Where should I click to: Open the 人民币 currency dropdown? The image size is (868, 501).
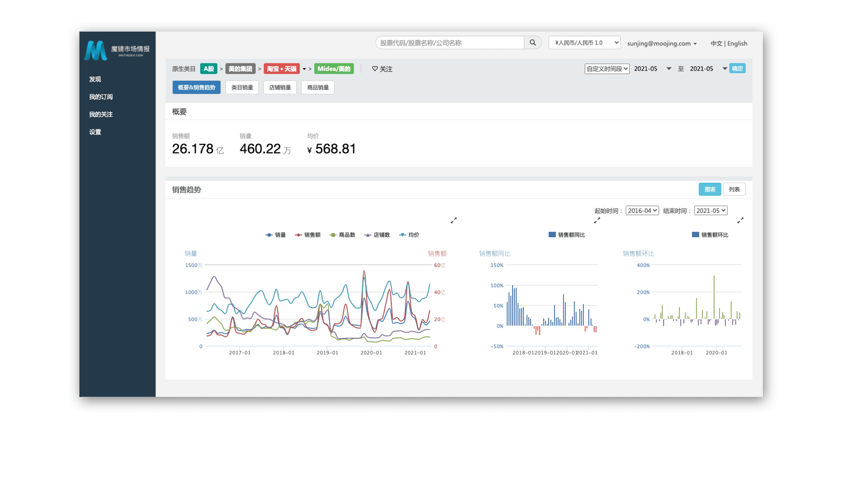click(584, 43)
